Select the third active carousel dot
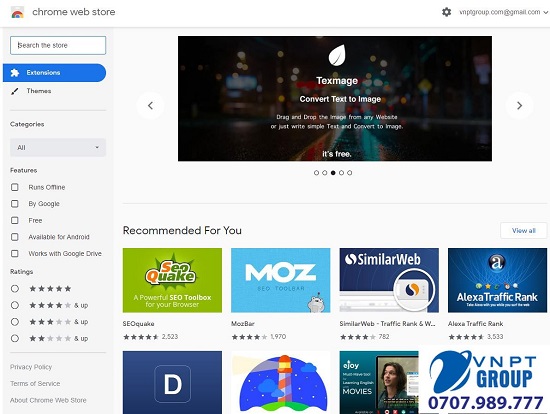Screen dimensions: 550x414 pyautogui.click(x=333, y=173)
